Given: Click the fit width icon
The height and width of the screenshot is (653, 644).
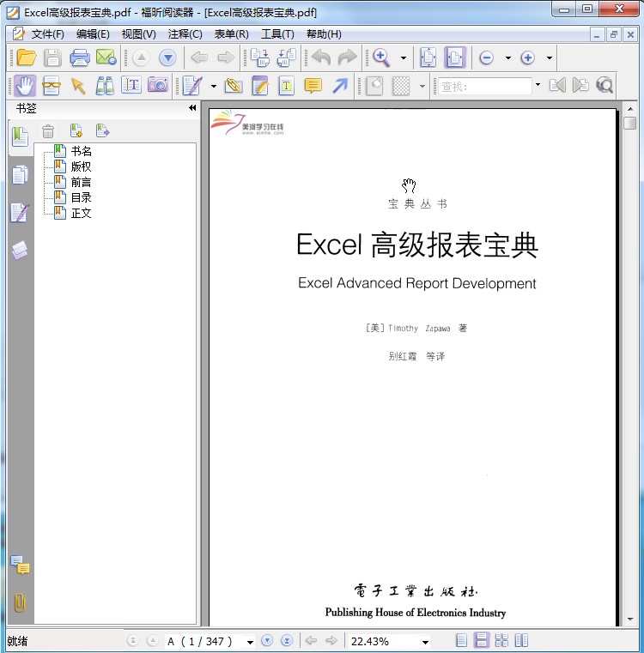Looking at the screenshot, I should pos(455,57).
